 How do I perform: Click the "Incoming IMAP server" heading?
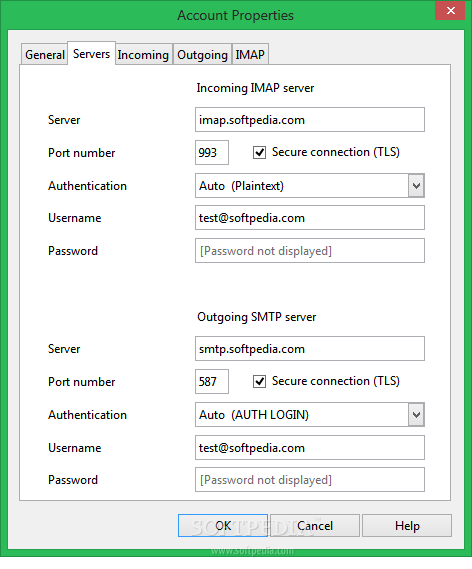coord(255,88)
